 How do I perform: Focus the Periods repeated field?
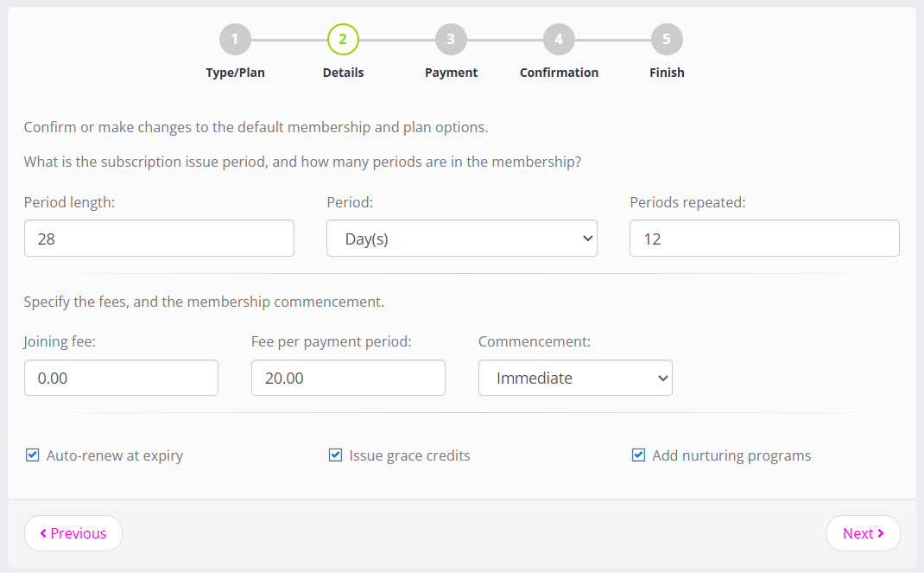pos(764,239)
